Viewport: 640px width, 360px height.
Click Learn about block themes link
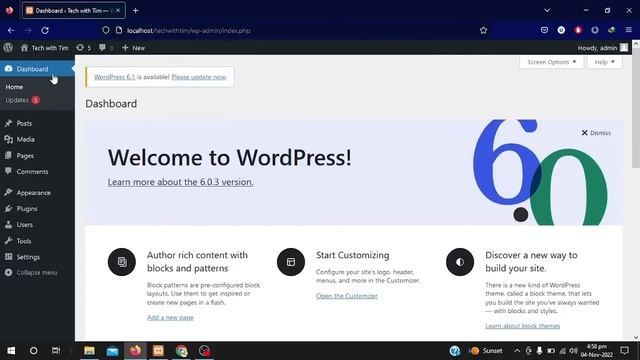click(522, 326)
